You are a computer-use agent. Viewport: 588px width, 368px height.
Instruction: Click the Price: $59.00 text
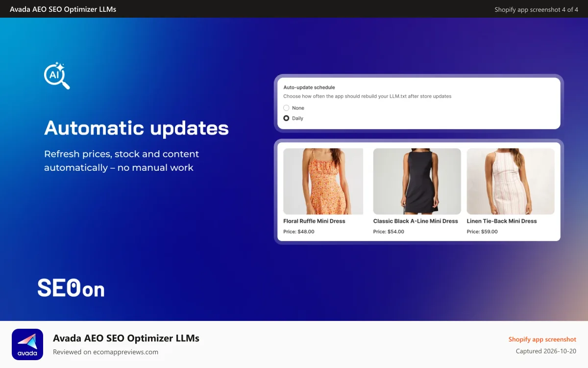pos(482,232)
